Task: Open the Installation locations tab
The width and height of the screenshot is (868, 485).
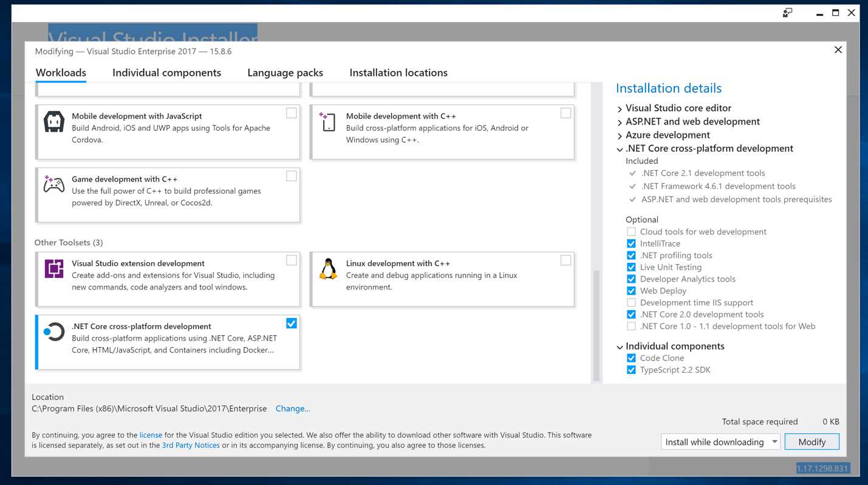Action: pos(398,72)
